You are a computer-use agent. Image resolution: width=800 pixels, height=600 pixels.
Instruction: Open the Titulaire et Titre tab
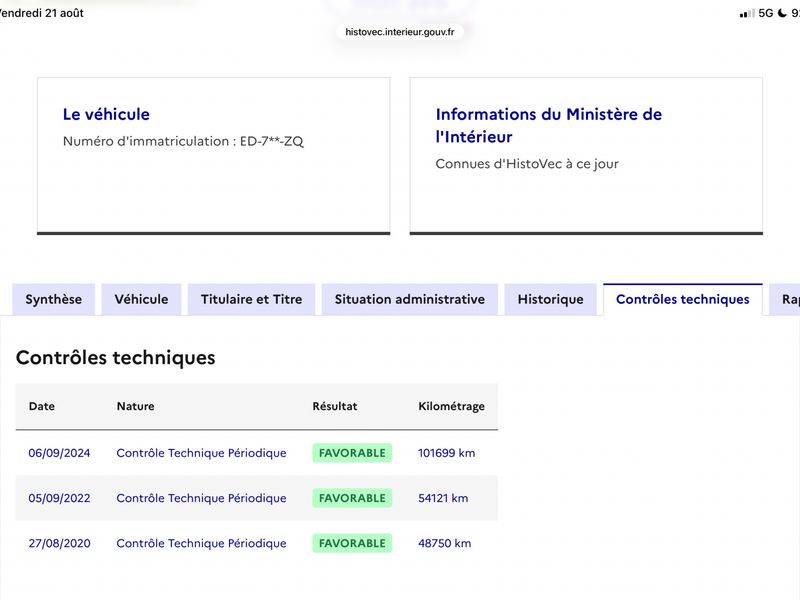[252, 299]
